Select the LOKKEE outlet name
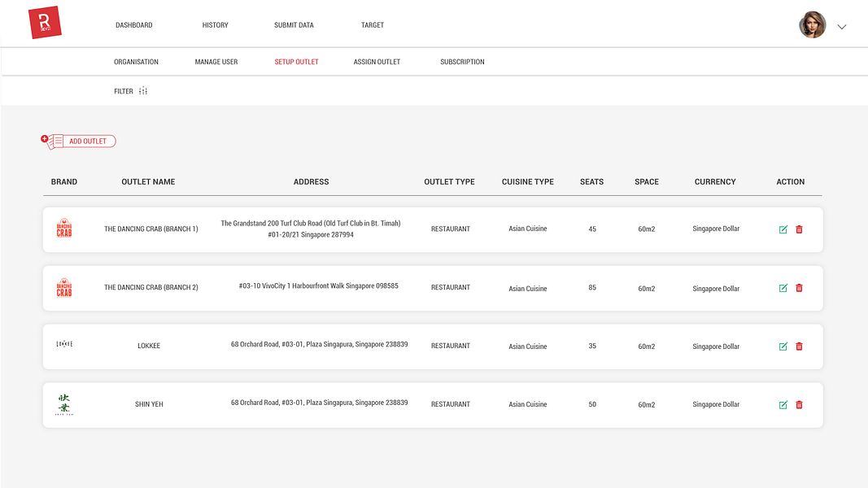 pyautogui.click(x=149, y=346)
